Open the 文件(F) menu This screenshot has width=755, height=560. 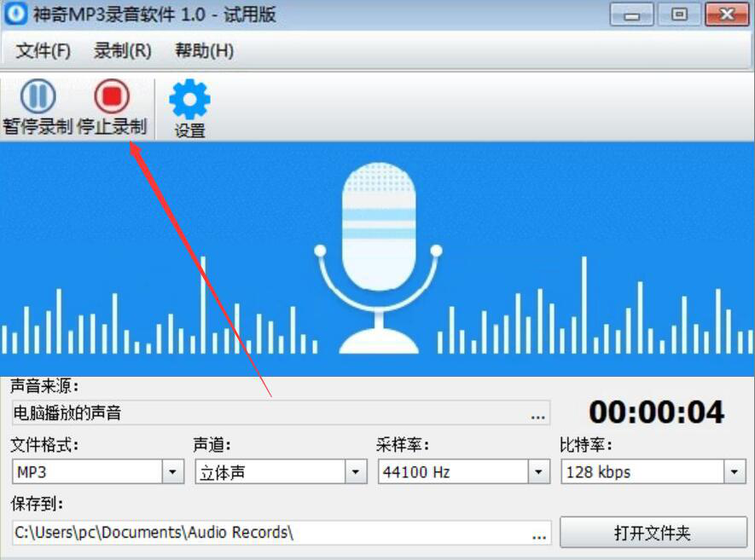(43, 50)
